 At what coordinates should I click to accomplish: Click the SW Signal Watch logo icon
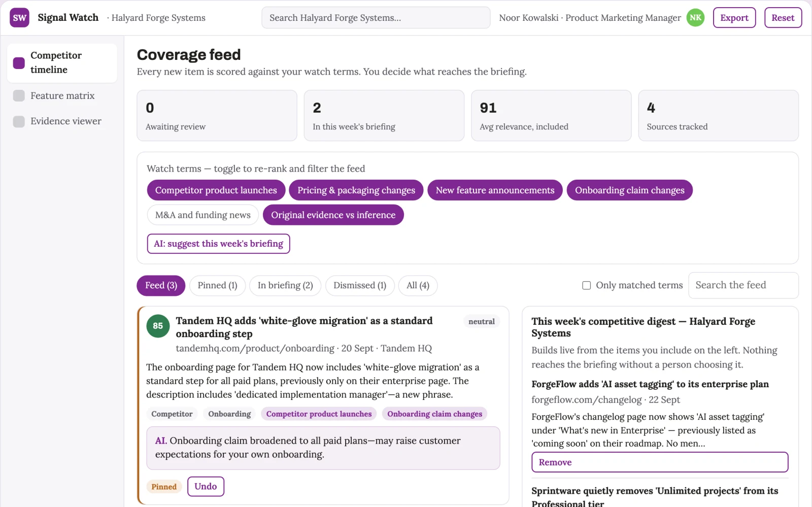click(19, 18)
